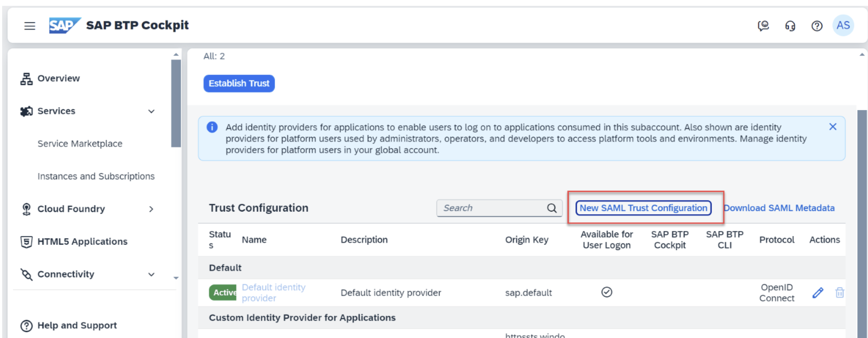The image size is (868, 338).
Task: Expand the Cloud Foundry section
Action: 151,209
